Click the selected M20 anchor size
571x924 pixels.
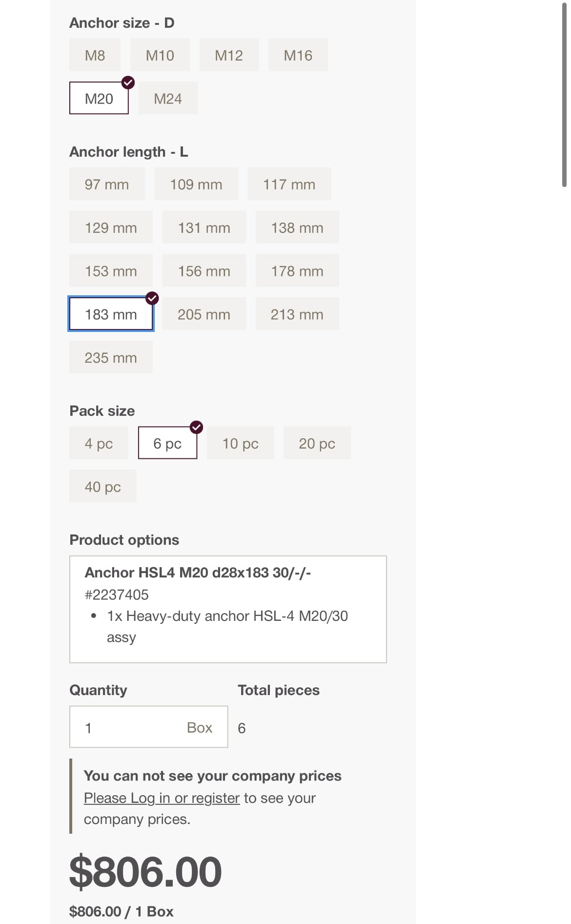(99, 98)
